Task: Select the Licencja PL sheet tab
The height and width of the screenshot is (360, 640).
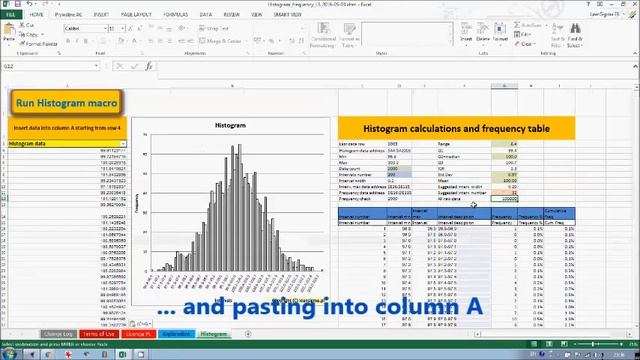Action: 138,334
